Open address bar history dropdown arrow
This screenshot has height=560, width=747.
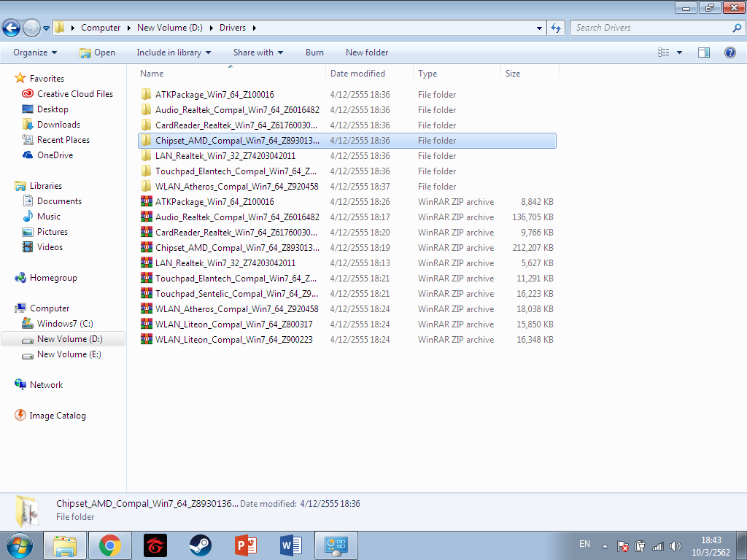[x=539, y=28]
